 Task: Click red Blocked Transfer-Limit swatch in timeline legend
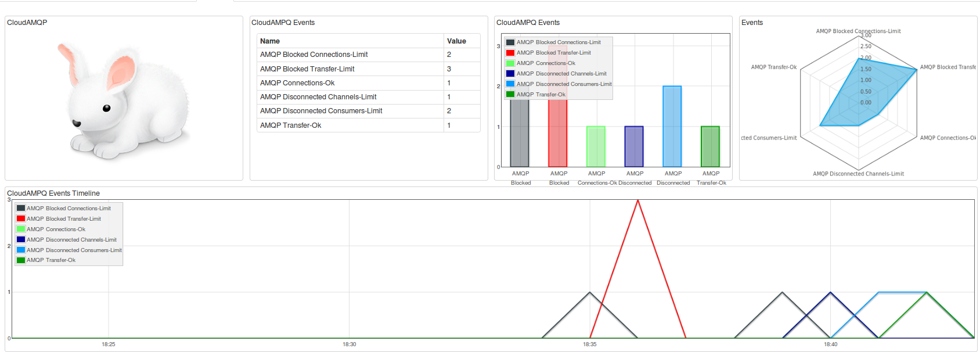click(x=21, y=219)
